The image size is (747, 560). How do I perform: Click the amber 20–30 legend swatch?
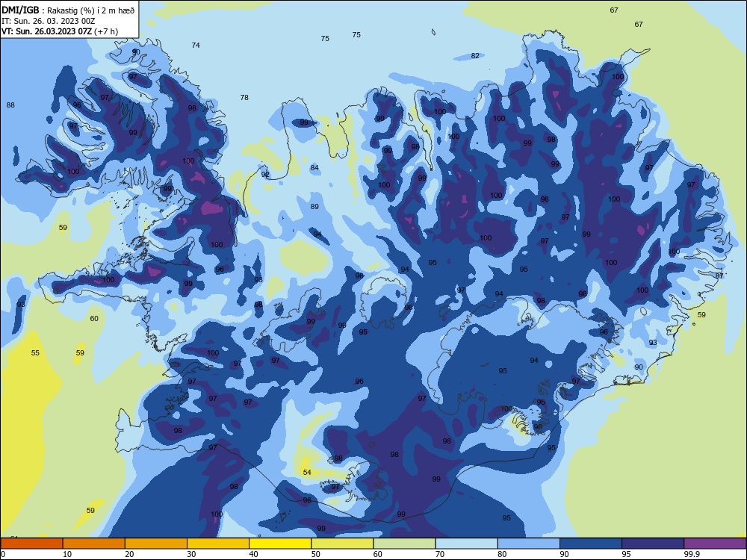pos(156,544)
